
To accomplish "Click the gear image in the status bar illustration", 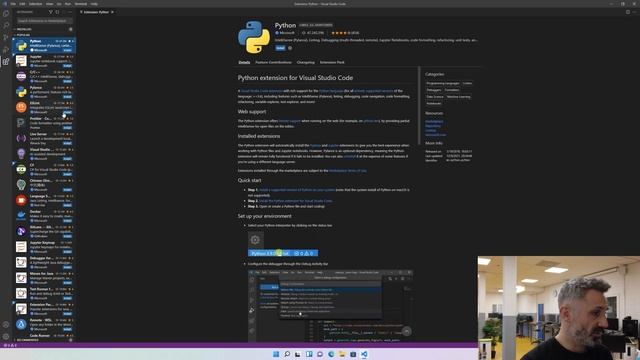I will tap(255, 240).
